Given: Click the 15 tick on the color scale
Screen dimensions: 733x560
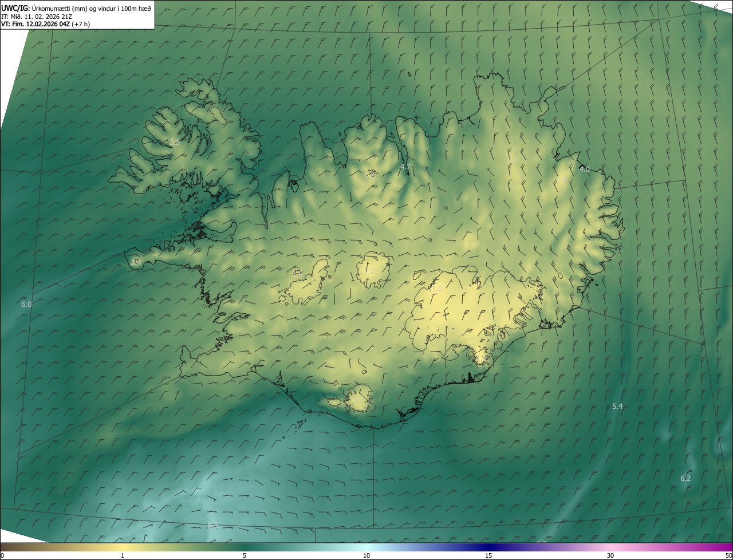Looking at the screenshot, I should coord(488,555).
